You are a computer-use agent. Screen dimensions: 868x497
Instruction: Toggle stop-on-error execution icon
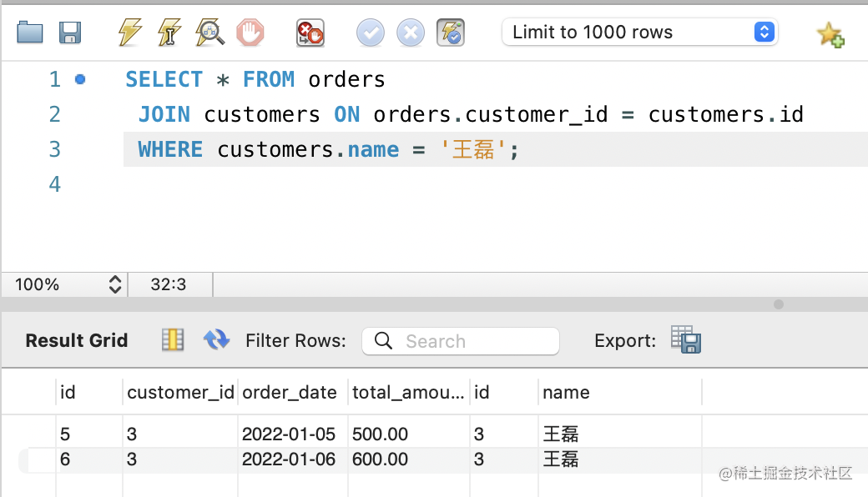coord(310,33)
